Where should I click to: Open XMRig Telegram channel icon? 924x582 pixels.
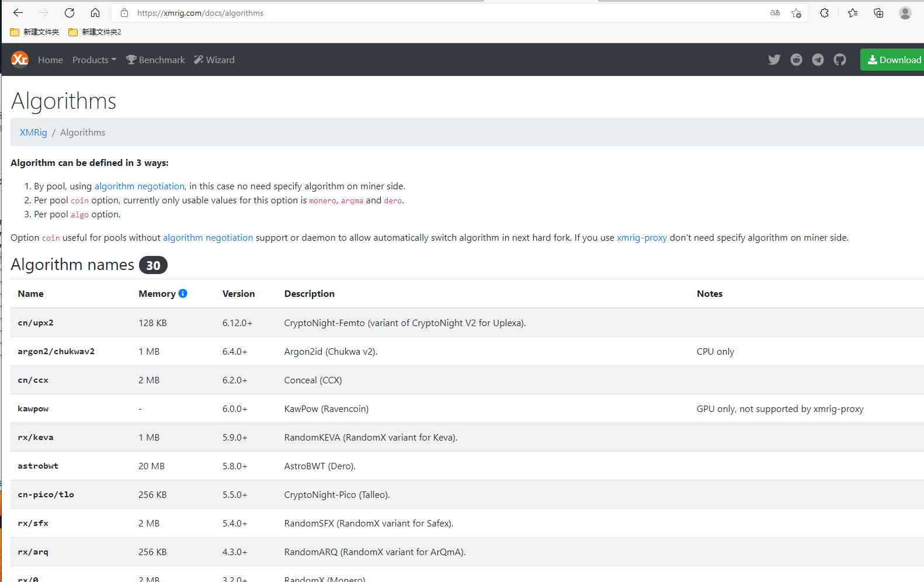click(818, 60)
